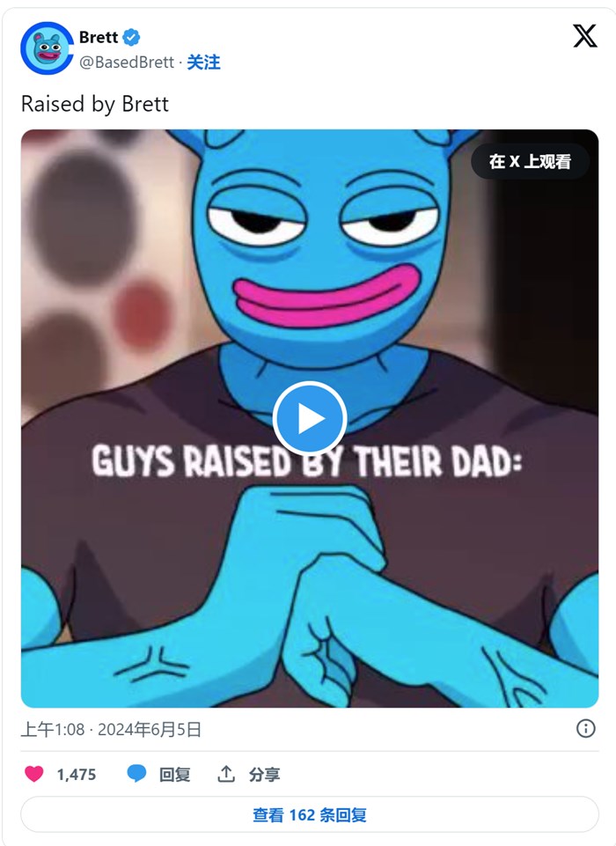Screen dimensions: 616x846
Task: Open Brett's profile avatar
Action: [47, 48]
